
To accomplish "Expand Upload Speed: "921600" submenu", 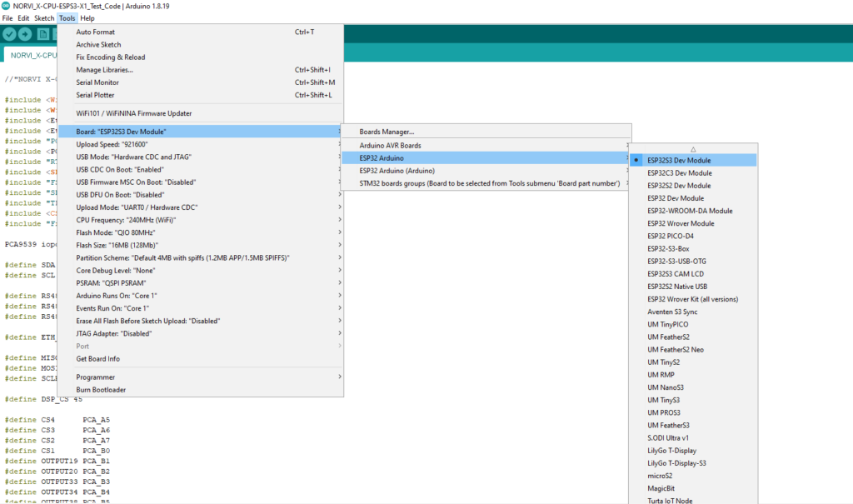I will click(200, 144).
